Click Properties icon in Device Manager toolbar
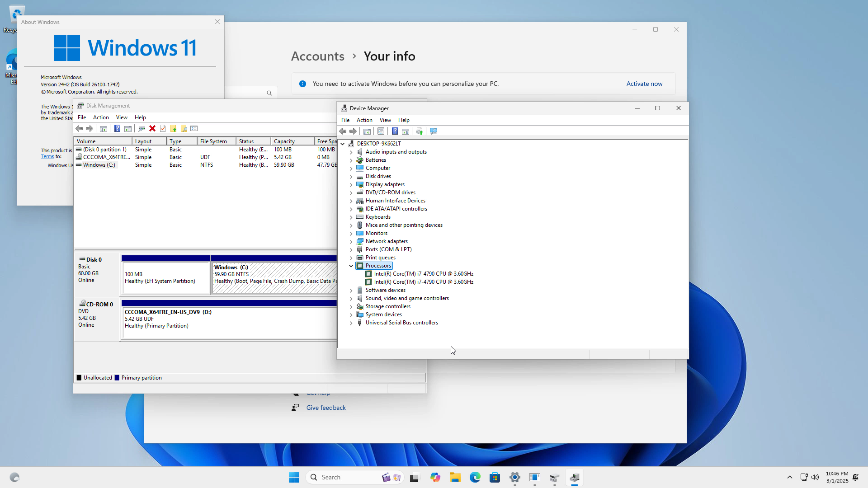This screenshot has width=868, height=488. point(381,131)
